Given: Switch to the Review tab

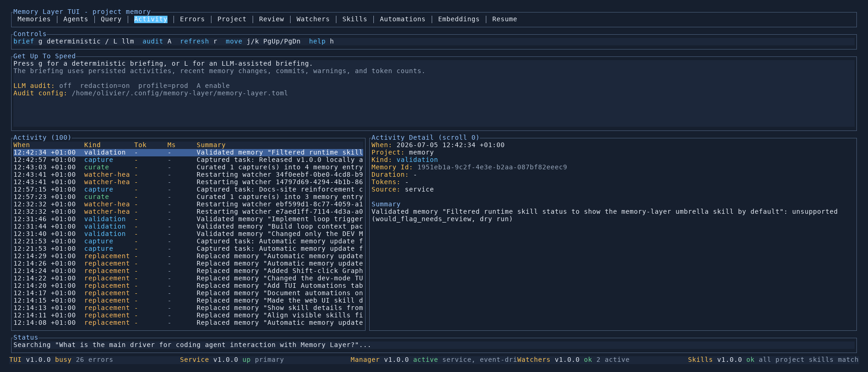Looking at the screenshot, I should (272, 19).
